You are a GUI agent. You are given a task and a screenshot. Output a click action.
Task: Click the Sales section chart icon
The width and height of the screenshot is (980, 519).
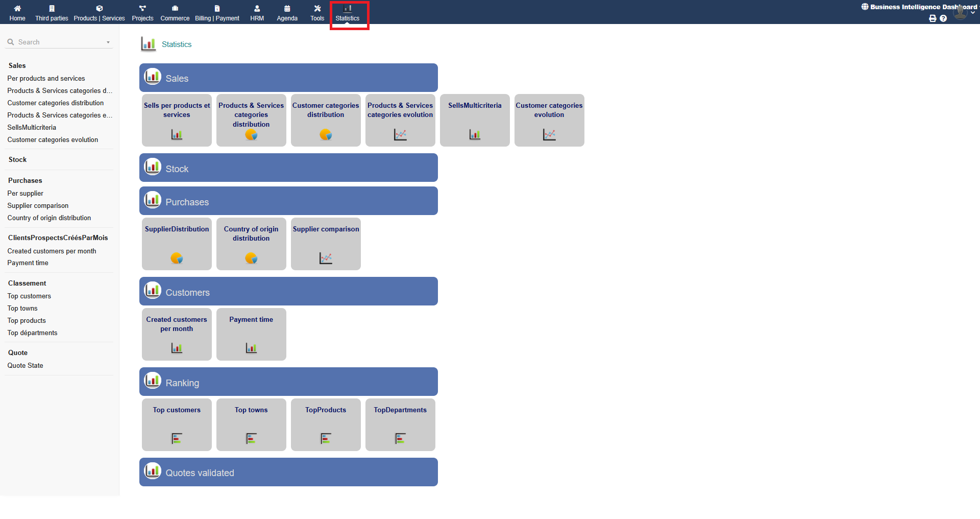point(153,77)
